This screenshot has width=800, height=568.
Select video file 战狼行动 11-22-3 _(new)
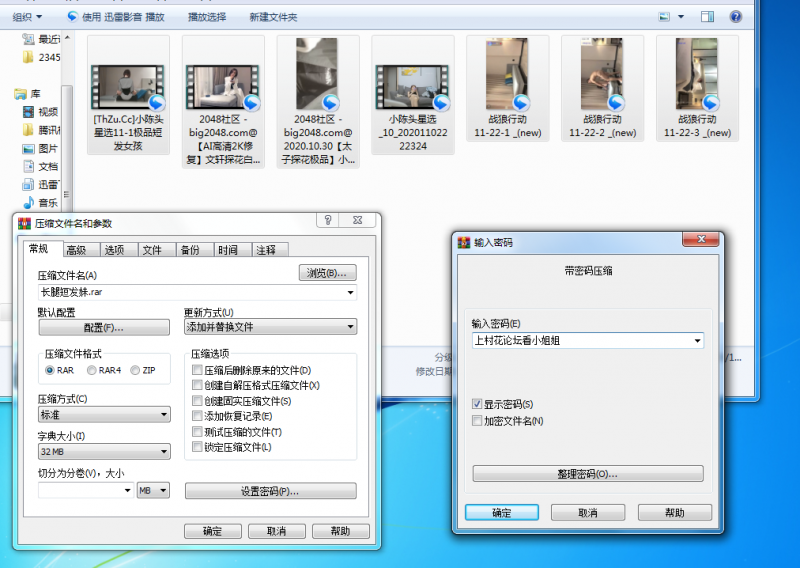pos(697,88)
